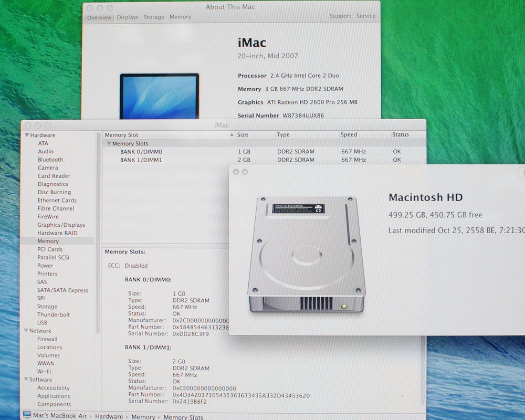Viewport: 525px width, 420px height.
Task: Select Accessibility under Software
Action: 53,388
